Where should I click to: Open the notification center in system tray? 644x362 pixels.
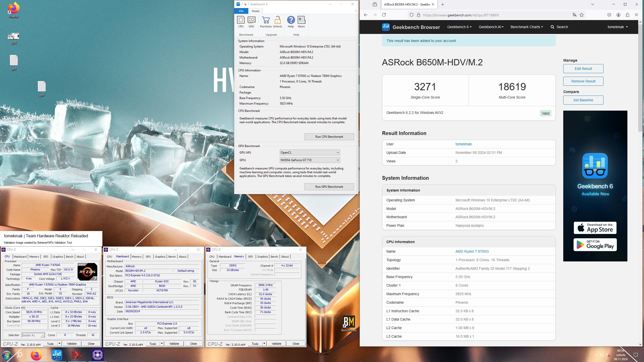(635, 355)
